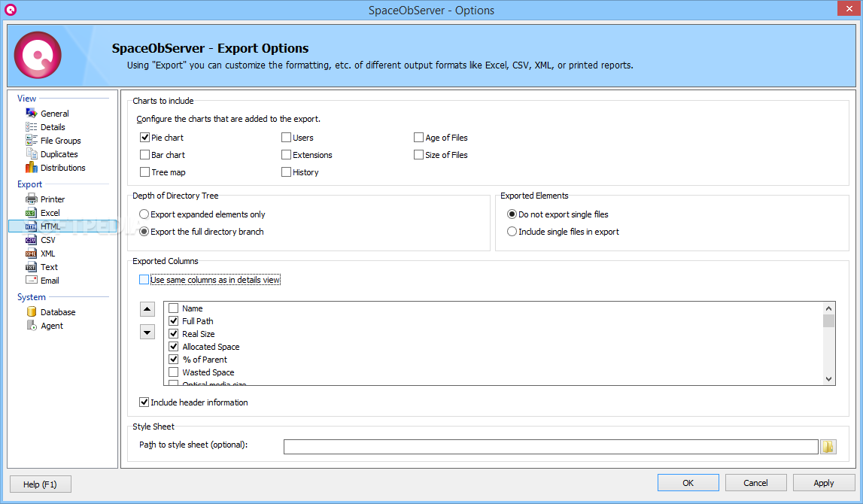Click columns list scroll-up arrow
Screen dimensions: 863x504
coord(829,308)
